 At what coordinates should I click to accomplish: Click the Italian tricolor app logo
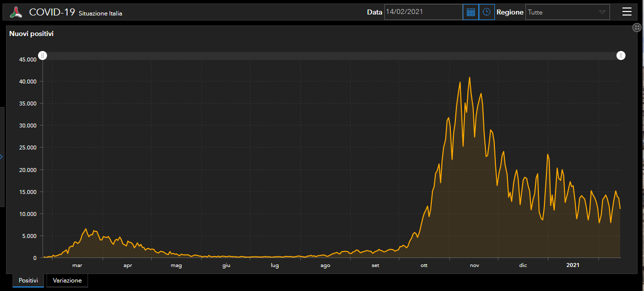point(17,12)
